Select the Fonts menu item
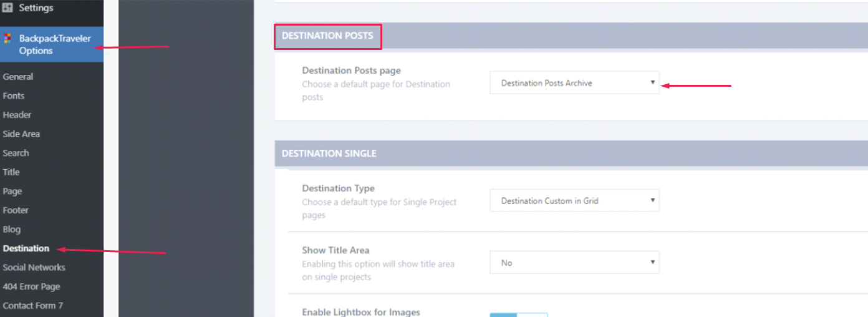The width and height of the screenshot is (868, 317). [x=14, y=96]
